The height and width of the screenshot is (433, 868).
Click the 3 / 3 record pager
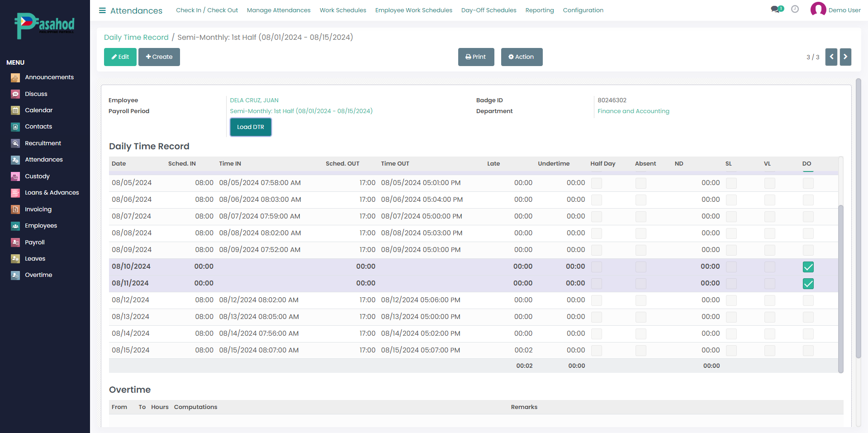pyautogui.click(x=813, y=57)
